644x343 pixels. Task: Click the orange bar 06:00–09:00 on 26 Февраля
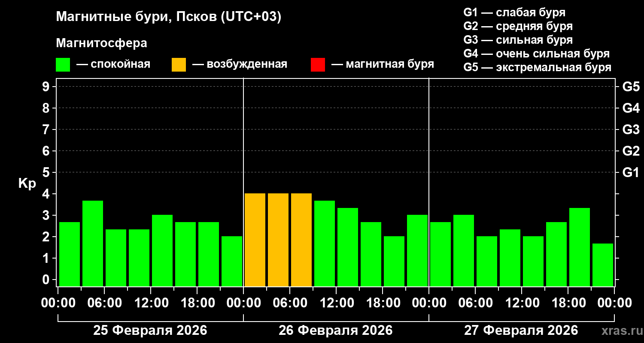coord(301,240)
